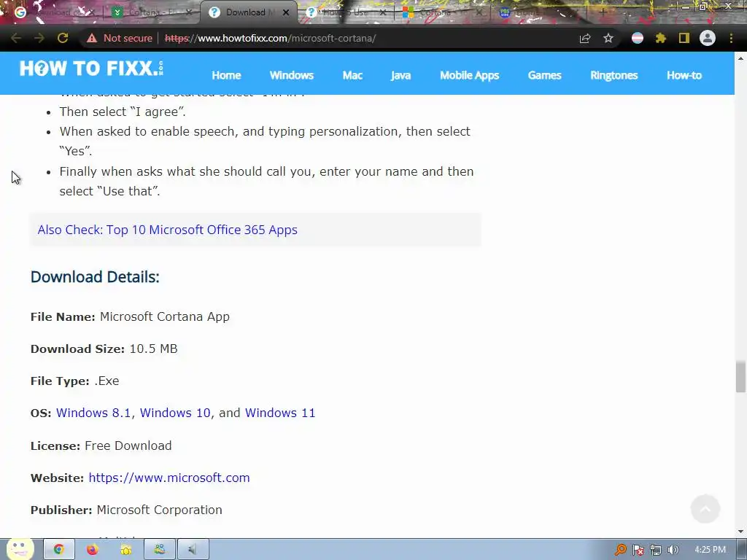Click the orange magnifier tray icon
Screen dimensions: 747x560
(x=620, y=550)
